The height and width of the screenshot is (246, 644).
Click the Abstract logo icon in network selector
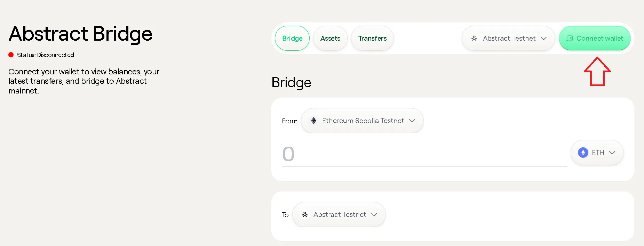coord(474,39)
